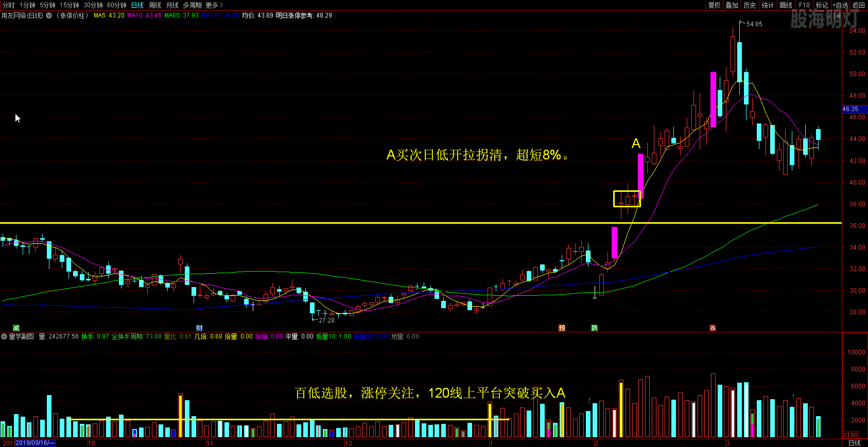Click the high price label 54.85
868x447 pixels.
pyautogui.click(x=754, y=24)
